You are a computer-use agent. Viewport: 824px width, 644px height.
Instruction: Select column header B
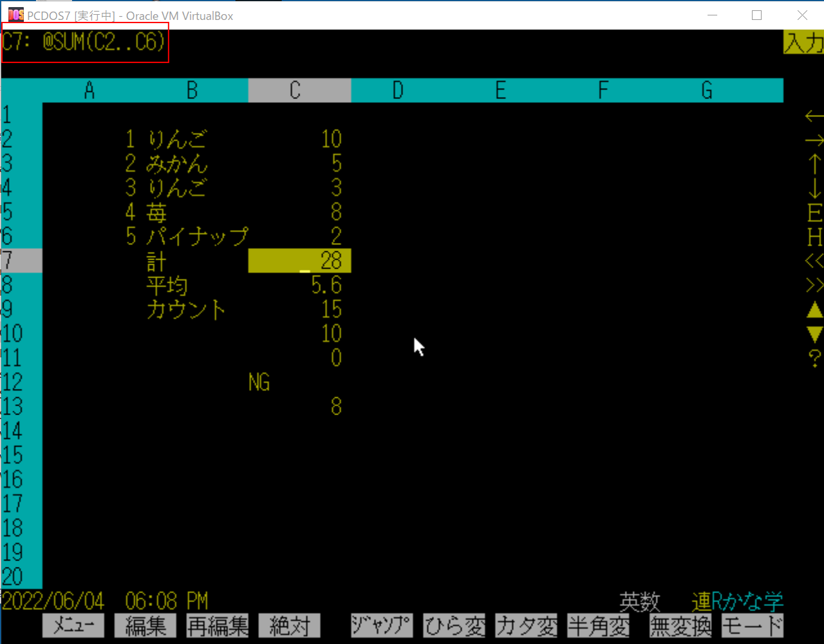pos(192,91)
